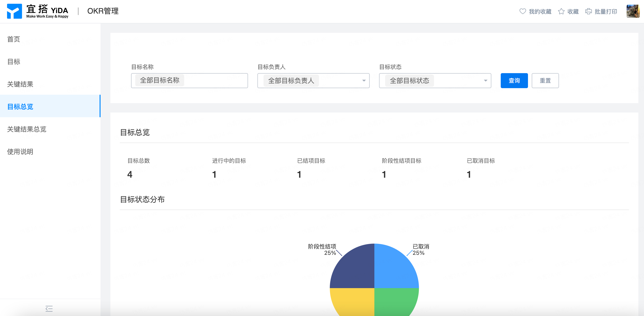
Task: Go to the 目标 page in sidebar
Action: pyautogui.click(x=14, y=62)
